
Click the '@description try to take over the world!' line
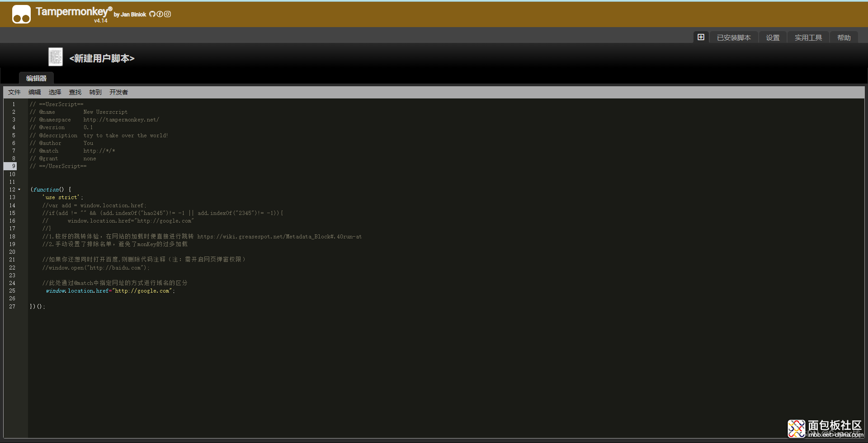(99, 135)
